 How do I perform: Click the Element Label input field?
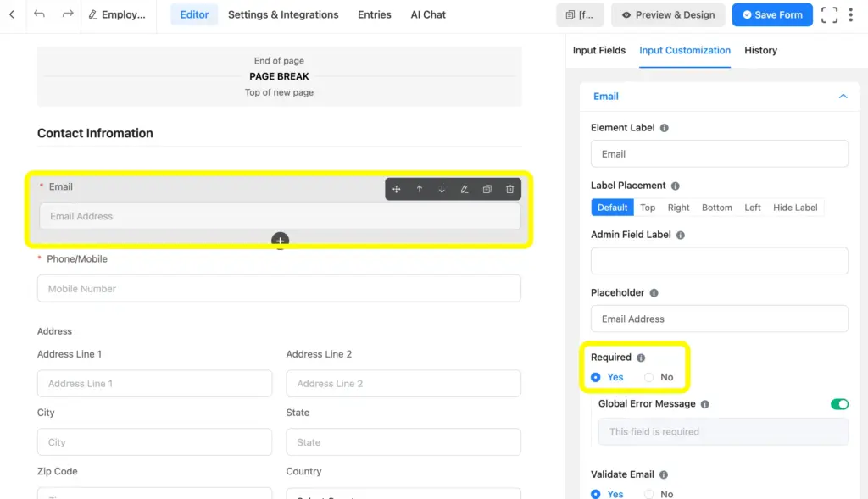pyautogui.click(x=719, y=154)
